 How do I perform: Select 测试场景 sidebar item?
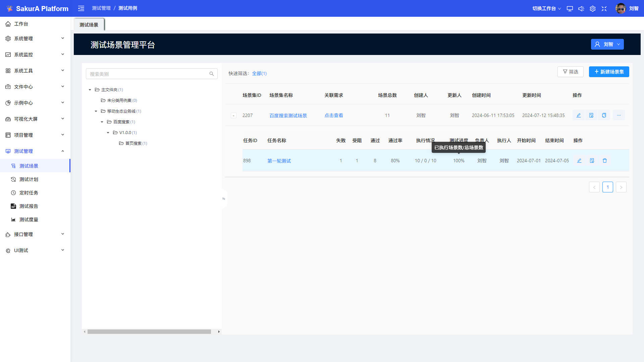click(35, 166)
